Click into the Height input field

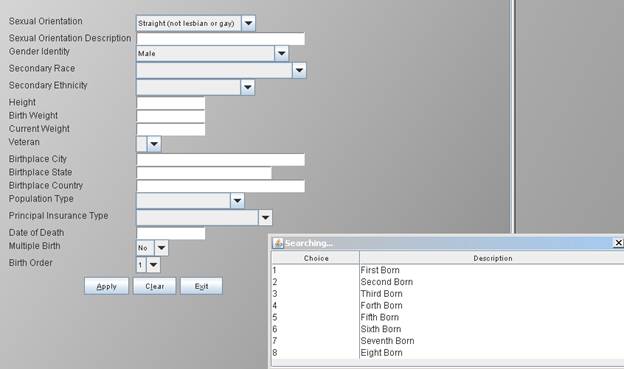(x=171, y=103)
